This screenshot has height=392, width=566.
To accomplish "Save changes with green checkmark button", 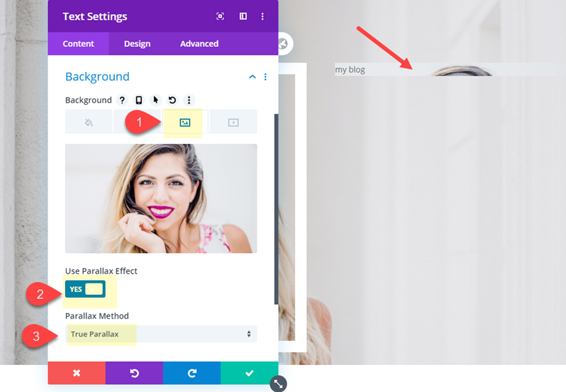I will [x=250, y=373].
